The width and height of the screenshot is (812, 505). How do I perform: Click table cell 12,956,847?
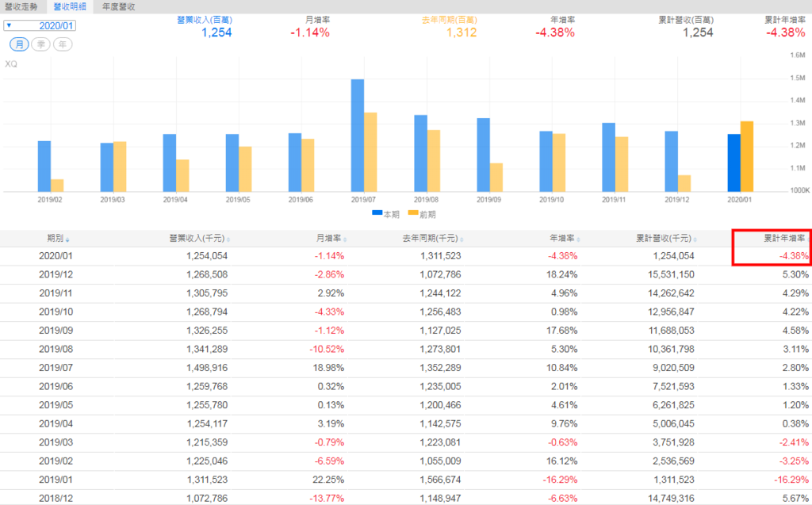671,312
